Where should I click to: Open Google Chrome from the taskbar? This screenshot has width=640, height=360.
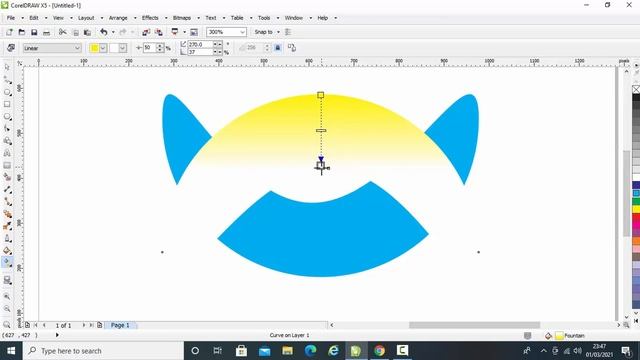click(379, 351)
